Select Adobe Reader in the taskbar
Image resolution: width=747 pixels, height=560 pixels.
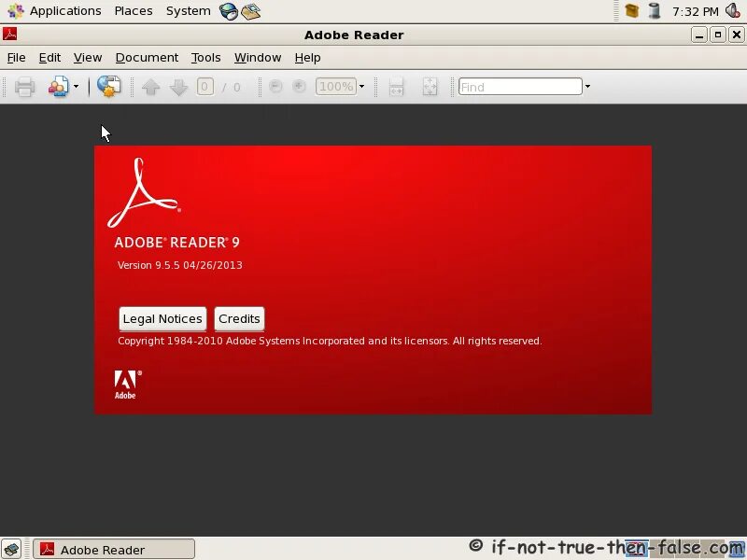pos(114,549)
